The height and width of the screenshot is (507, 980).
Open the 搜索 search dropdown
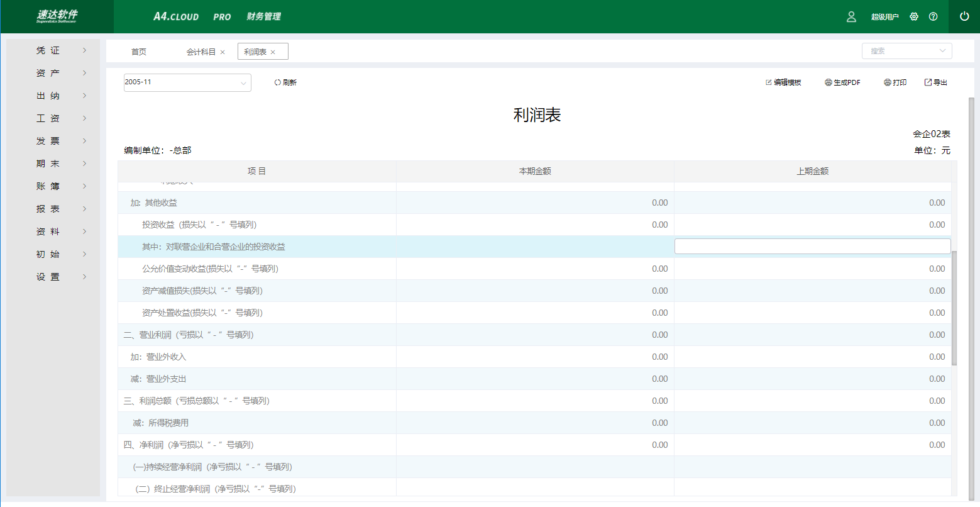906,51
